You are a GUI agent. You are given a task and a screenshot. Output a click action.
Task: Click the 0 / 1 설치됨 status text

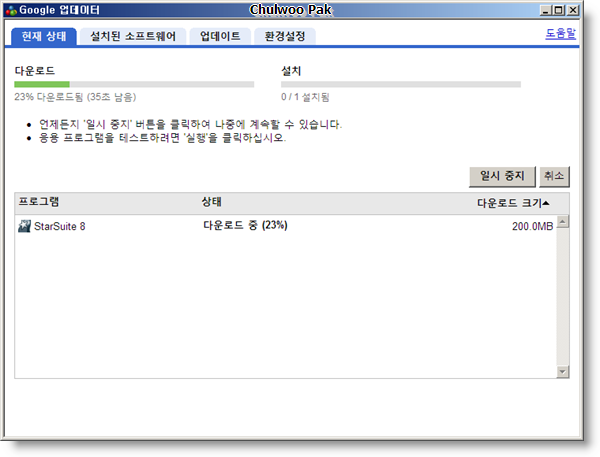305,97
